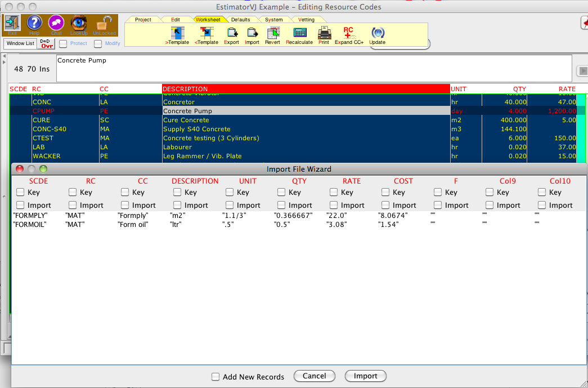The height and width of the screenshot is (388, 588).
Task: Open the System tab
Action: coord(274,20)
